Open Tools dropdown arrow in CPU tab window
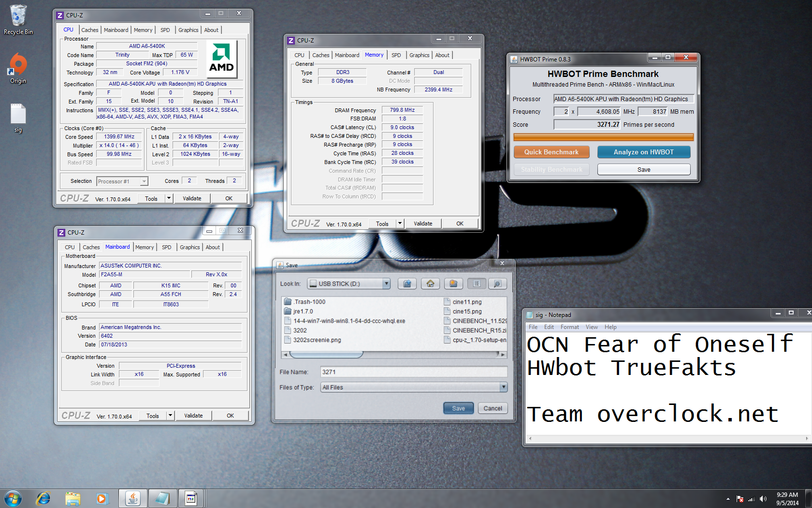The width and height of the screenshot is (812, 508). pyautogui.click(x=169, y=198)
